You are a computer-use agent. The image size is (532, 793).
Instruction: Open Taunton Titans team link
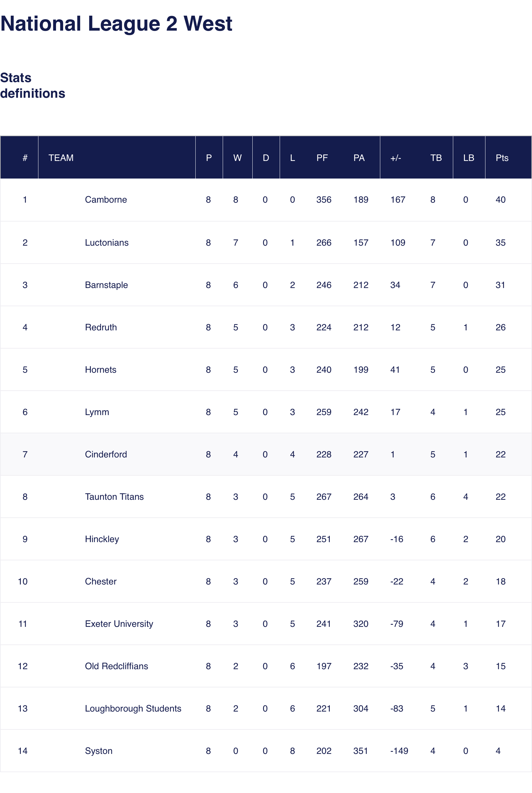click(114, 497)
